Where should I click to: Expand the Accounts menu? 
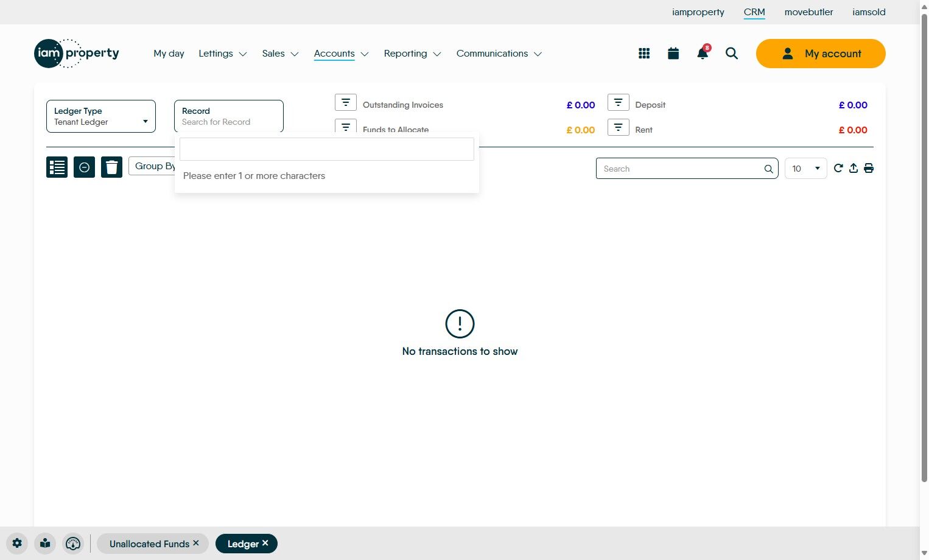(341, 54)
